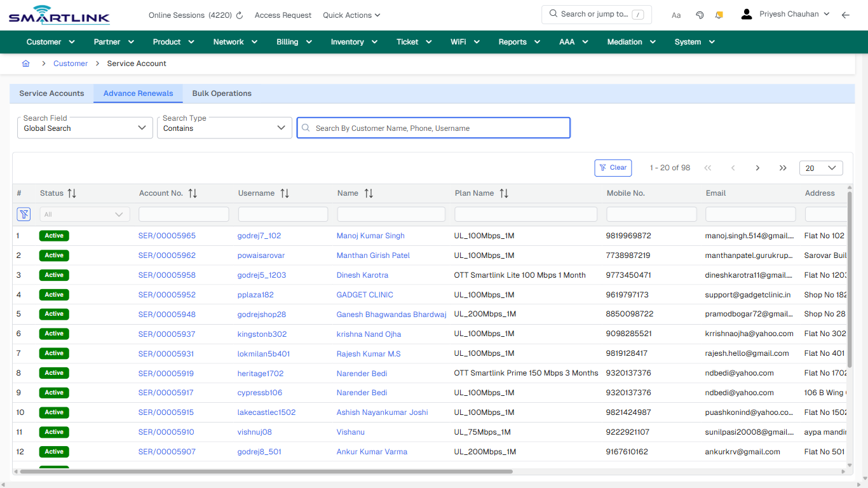
Task: Go to next page arrow
Action: [x=757, y=168]
